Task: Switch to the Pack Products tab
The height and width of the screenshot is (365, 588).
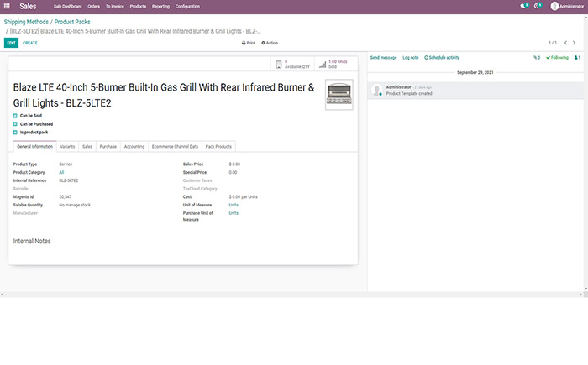Action: point(218,146)
